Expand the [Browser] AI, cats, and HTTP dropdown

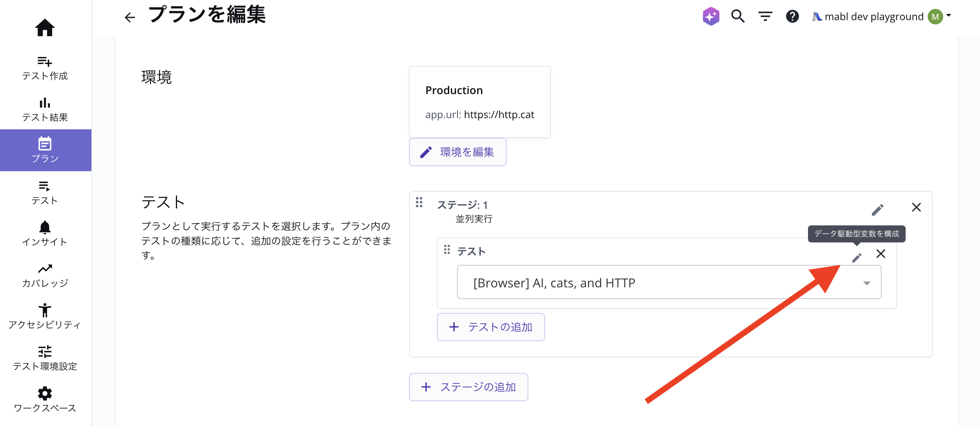(866, 282)
